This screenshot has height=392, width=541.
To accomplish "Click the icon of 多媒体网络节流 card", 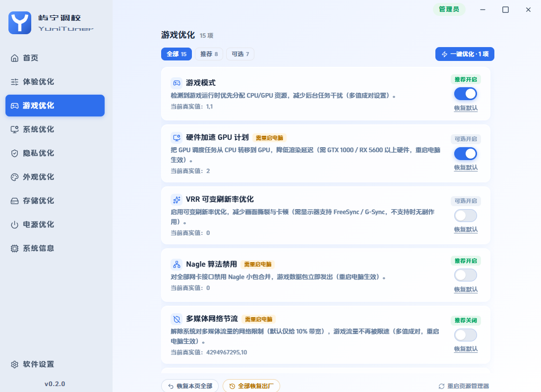I will [x=177, y=319].
